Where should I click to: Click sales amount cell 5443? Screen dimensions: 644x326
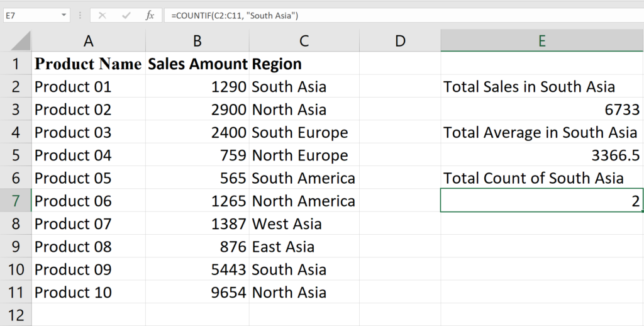coord(197,269)
